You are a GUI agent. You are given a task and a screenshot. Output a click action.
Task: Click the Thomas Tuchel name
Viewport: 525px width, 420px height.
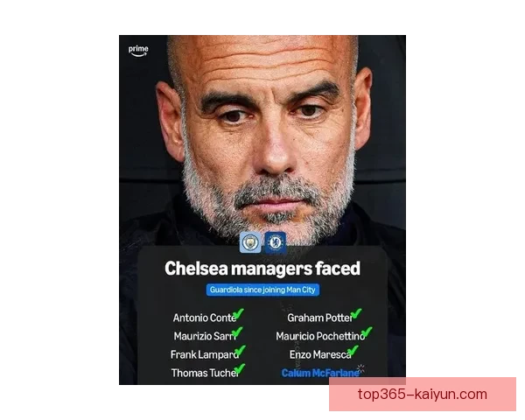pos(205,373)
